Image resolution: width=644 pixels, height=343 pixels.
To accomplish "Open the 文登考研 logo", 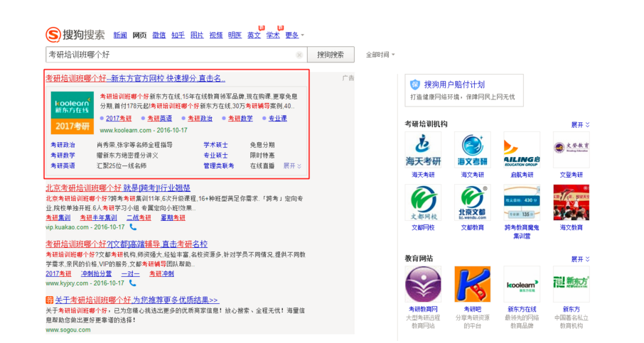I will (x=571, y=150).
